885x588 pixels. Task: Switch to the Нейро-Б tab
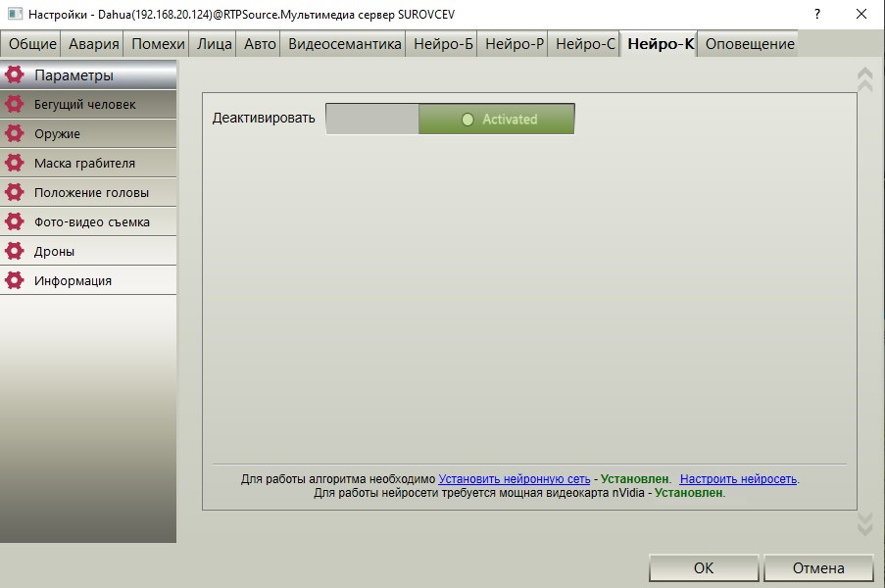click(x=443, y=44)
